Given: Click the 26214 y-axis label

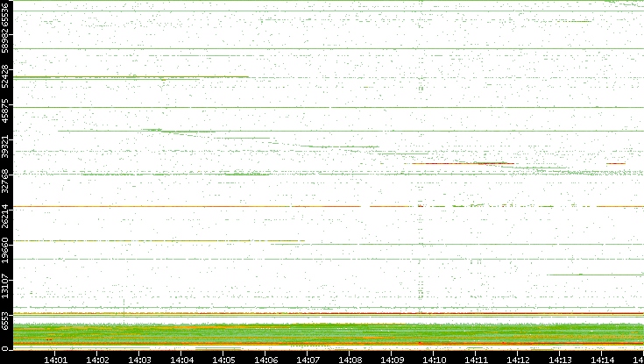Looking at the screenshot, I should (6, 215).
